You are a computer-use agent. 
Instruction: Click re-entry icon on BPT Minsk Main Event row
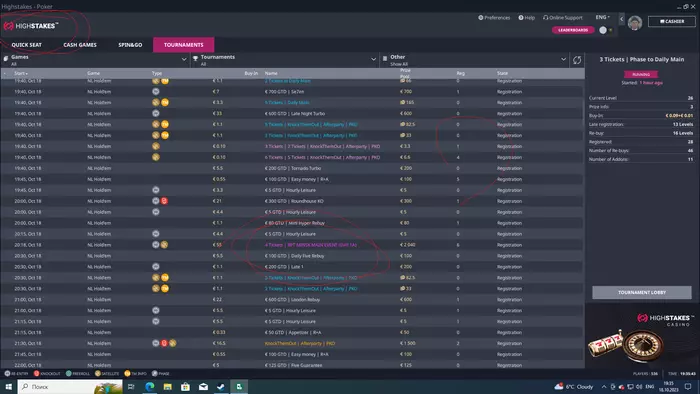pos(155,245)
